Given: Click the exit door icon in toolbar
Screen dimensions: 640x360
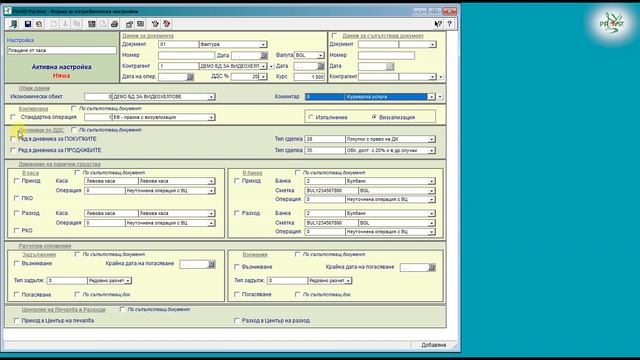Looking at the screenshot, I should pyautogui.click(x=14, y=24).
